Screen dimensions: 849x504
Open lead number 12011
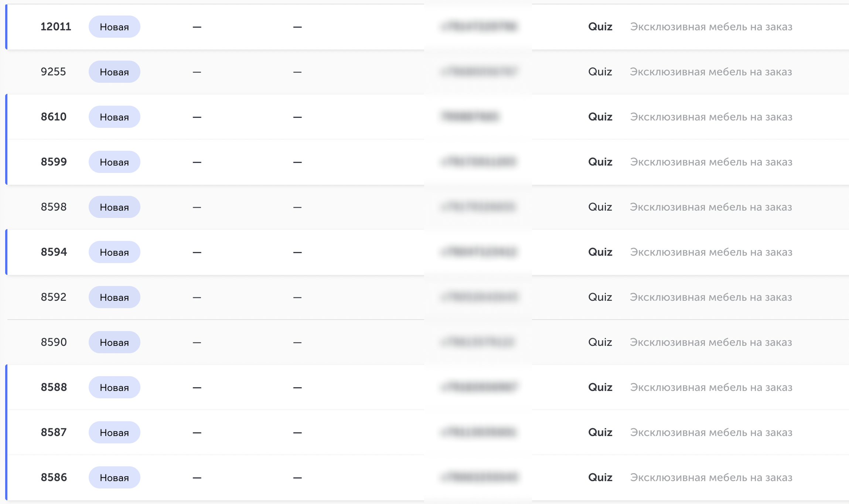click(x=56, y=27)
